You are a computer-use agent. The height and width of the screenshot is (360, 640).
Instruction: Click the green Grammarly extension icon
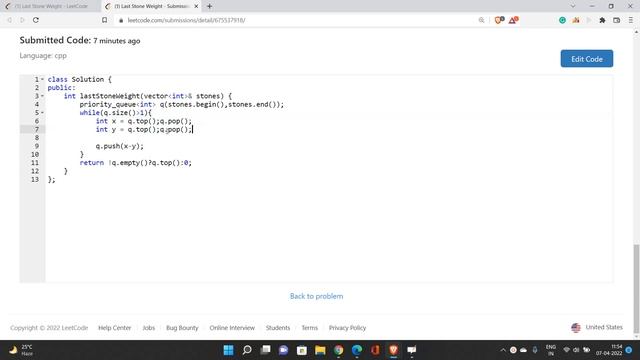562,20
